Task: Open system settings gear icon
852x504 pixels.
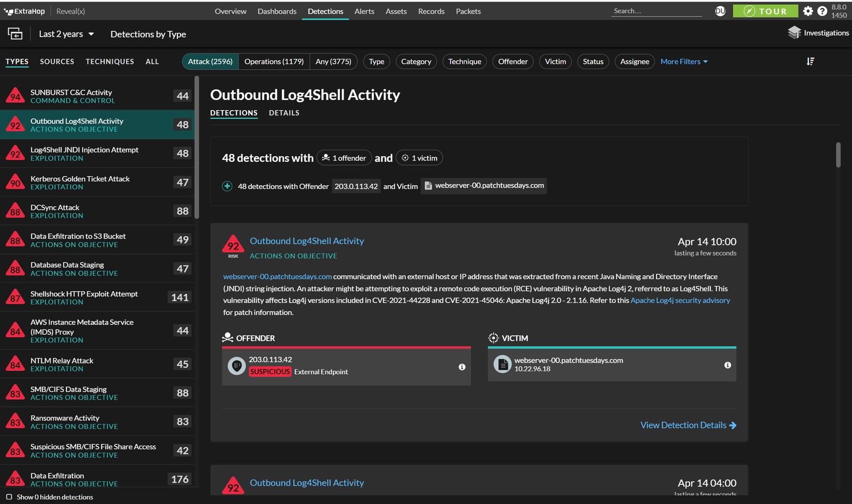Action: click(x=808, y=11)
